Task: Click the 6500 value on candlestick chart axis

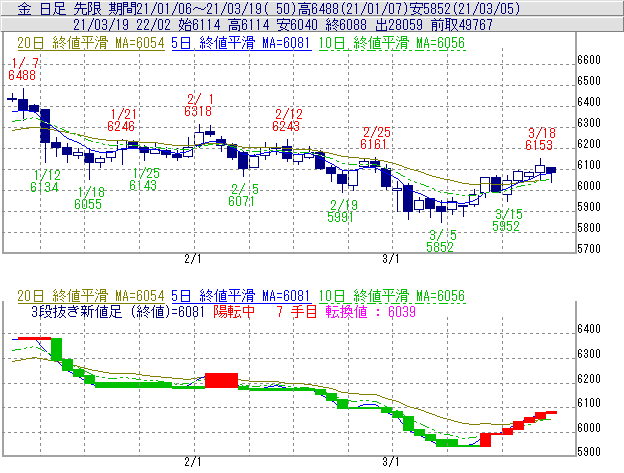Action: (x=589, y=81)
